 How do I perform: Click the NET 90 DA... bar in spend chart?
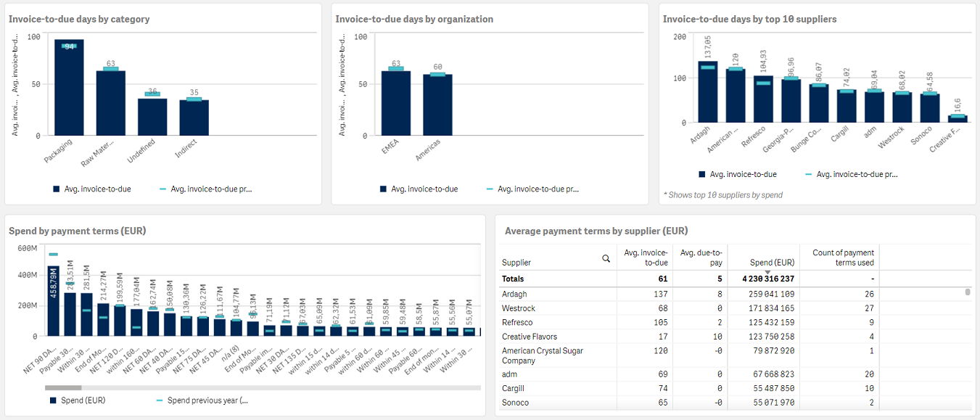tap(52, 300)
